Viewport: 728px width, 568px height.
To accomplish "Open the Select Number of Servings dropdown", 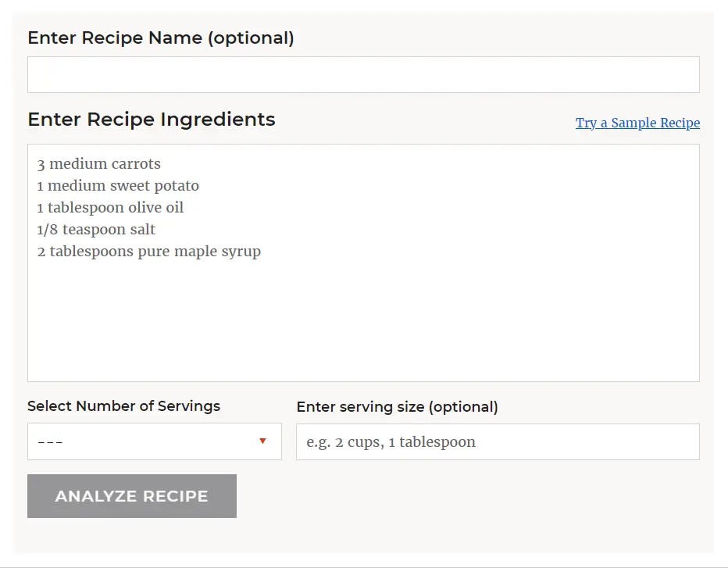I will pos(155,441).
